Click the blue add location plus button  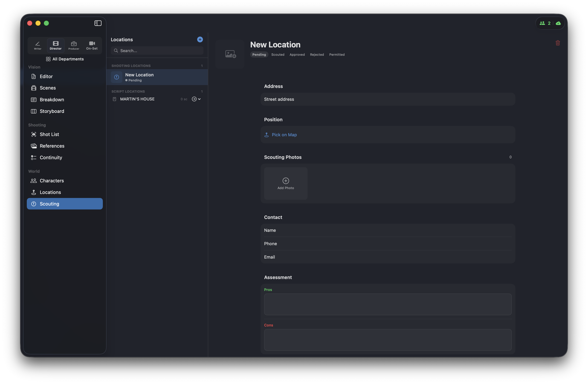[x=200, y=39]
